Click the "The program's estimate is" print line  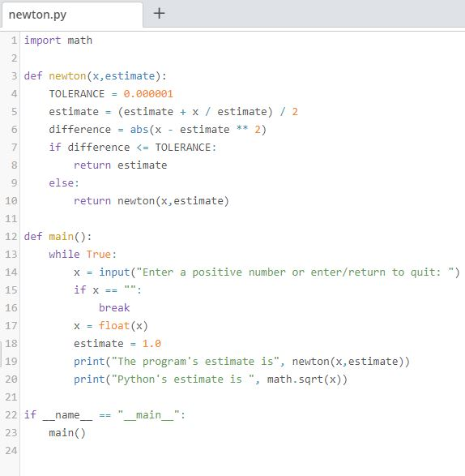[x=241, y=362]
